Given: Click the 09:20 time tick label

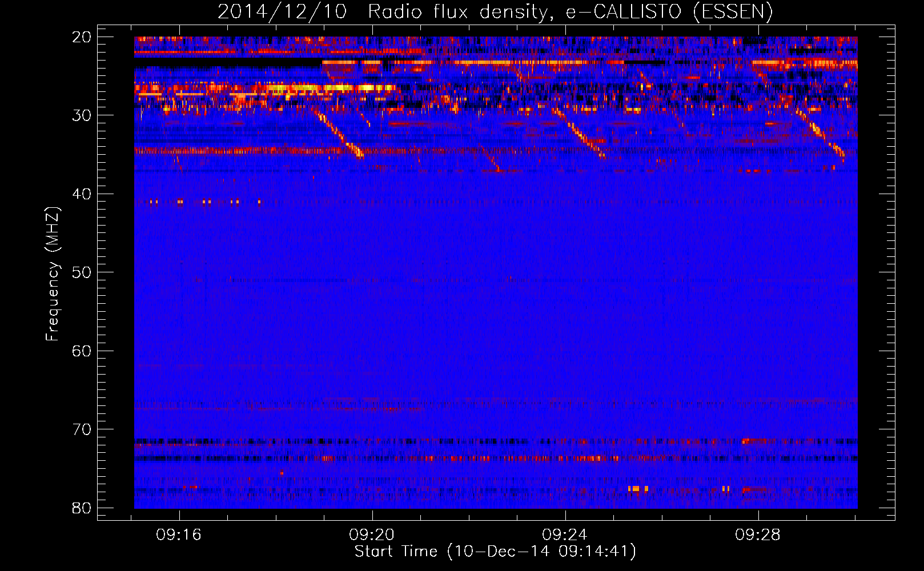Looking at the screenshot, I should click(x=372, y=535).
